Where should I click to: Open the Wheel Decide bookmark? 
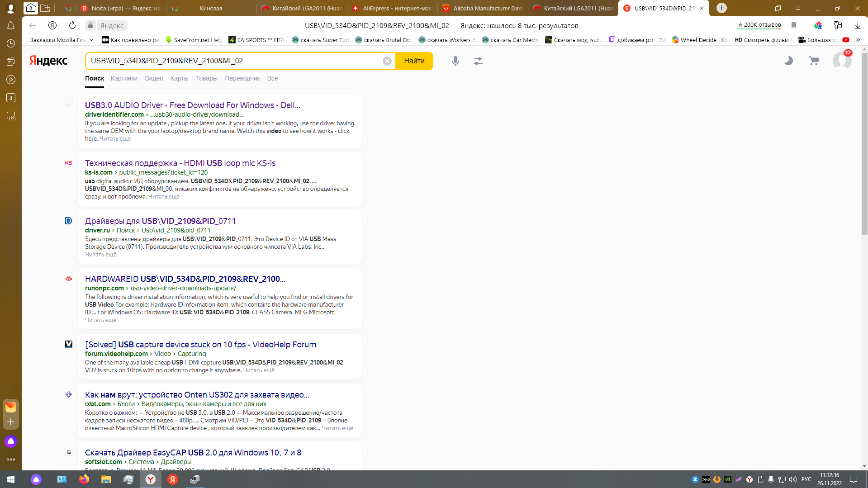(700, 40)
